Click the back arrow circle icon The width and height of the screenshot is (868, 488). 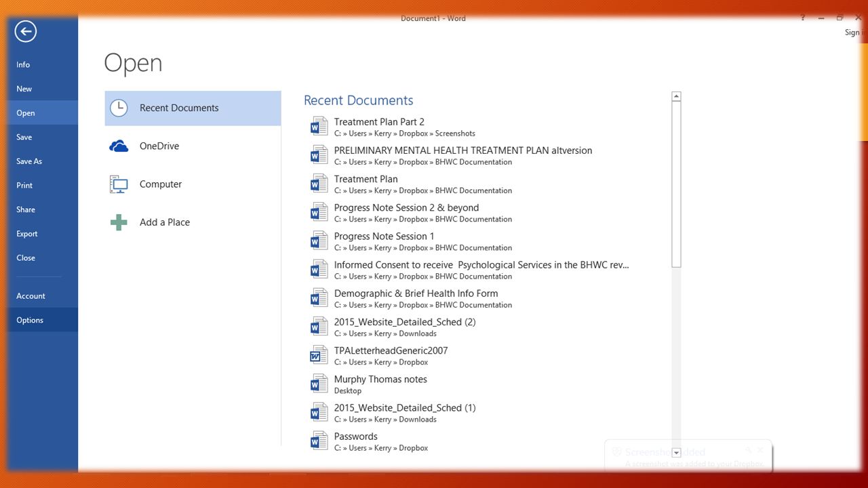pos(26,31)
